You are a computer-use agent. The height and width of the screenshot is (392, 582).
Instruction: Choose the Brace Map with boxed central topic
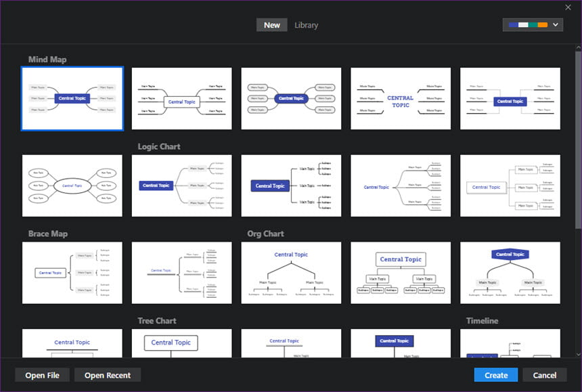(72, 273)
